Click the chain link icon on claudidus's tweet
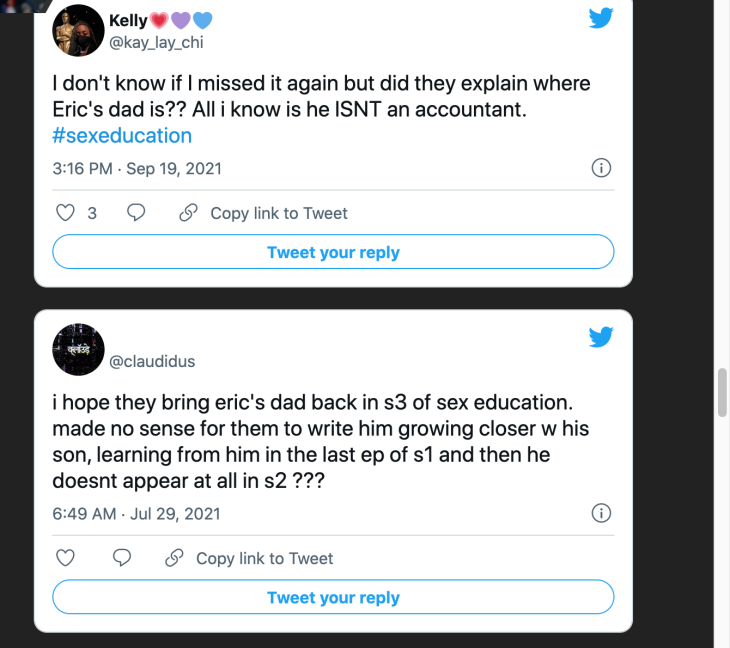This screenshot has width=730, height=648. [x=173, y=558]
